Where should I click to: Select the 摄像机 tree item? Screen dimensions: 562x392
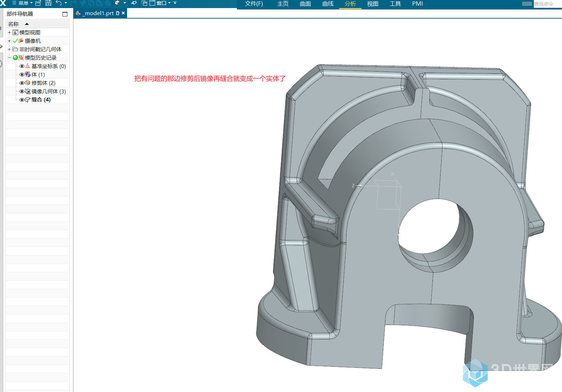[33, 41]
